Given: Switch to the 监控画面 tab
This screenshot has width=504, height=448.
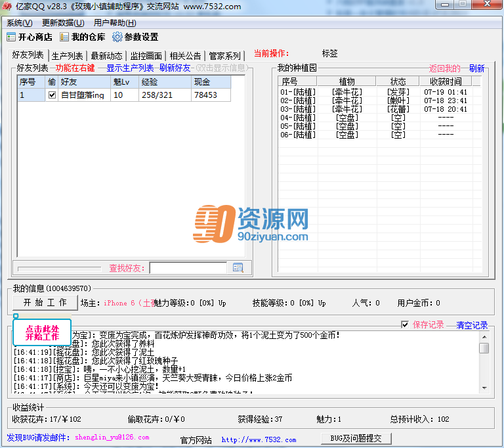Looking at the screenshot, I should point(146,56).
